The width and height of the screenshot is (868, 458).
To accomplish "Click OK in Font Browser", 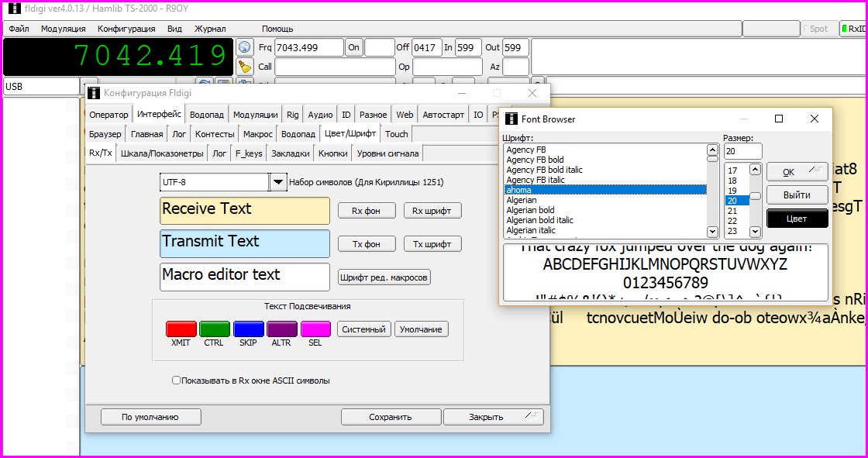I will tap(797, 172).
